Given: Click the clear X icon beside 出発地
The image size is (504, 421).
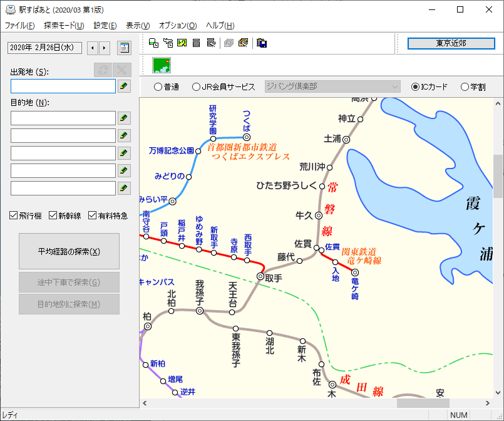Looking at the screenshot, I should click(122, 70).
